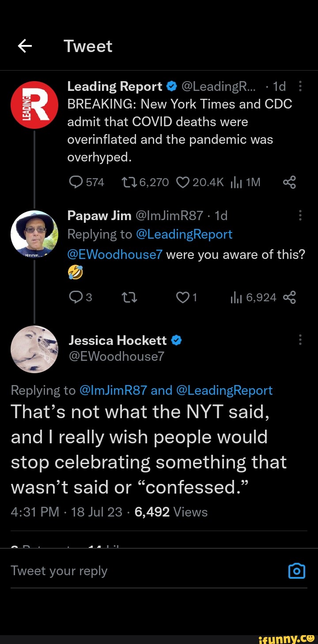This screenshot has width=318, height=644.
Task: Share Papaw Jim's reply
Action: pos(289,298)
